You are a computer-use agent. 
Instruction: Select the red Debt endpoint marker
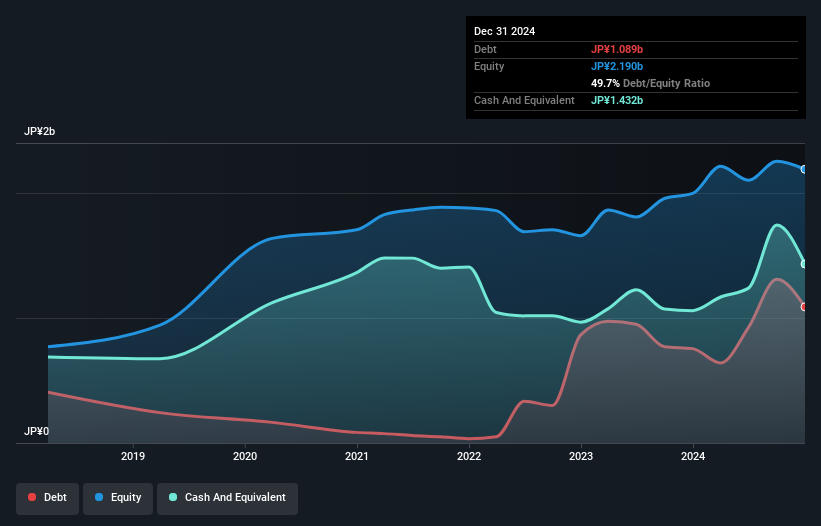[804, 307]
